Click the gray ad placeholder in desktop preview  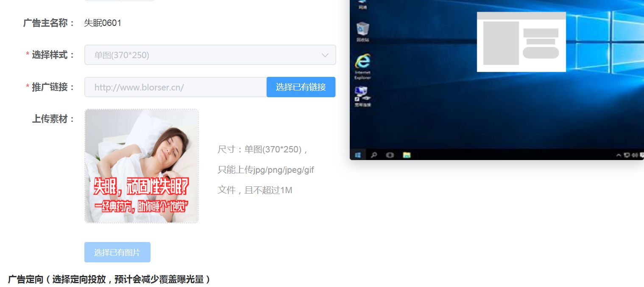[x=521, y=42]
